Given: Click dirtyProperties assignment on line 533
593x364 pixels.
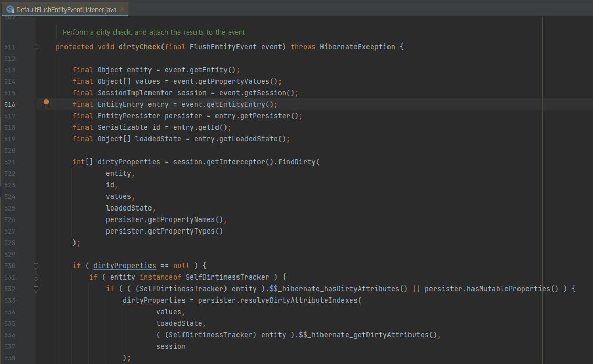Looking at the screenshot, I should click(x=154, y=301).
